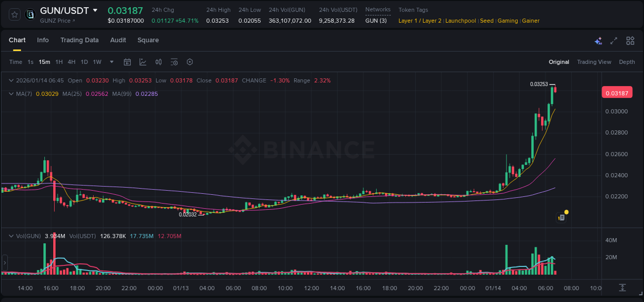Toggle the favorite star for GUN/USDT
Screen dimensions: 644x302
point(14,14)
